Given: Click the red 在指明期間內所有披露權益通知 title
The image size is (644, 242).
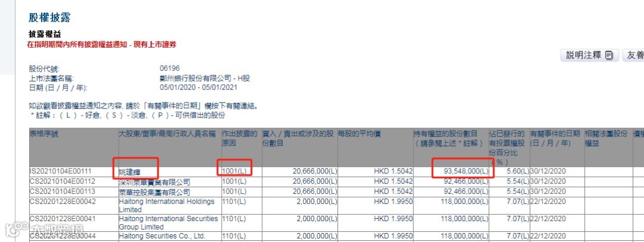Looking at the screenshot, I should coord(102,44).
